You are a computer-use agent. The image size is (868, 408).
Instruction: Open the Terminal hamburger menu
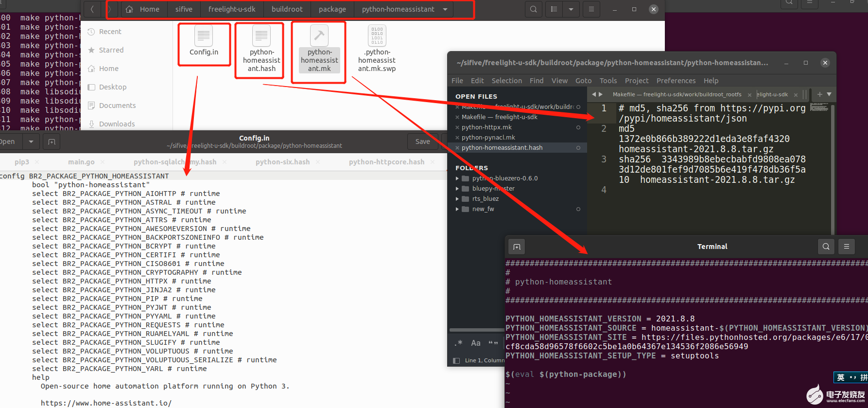click(x=847, y=247)
